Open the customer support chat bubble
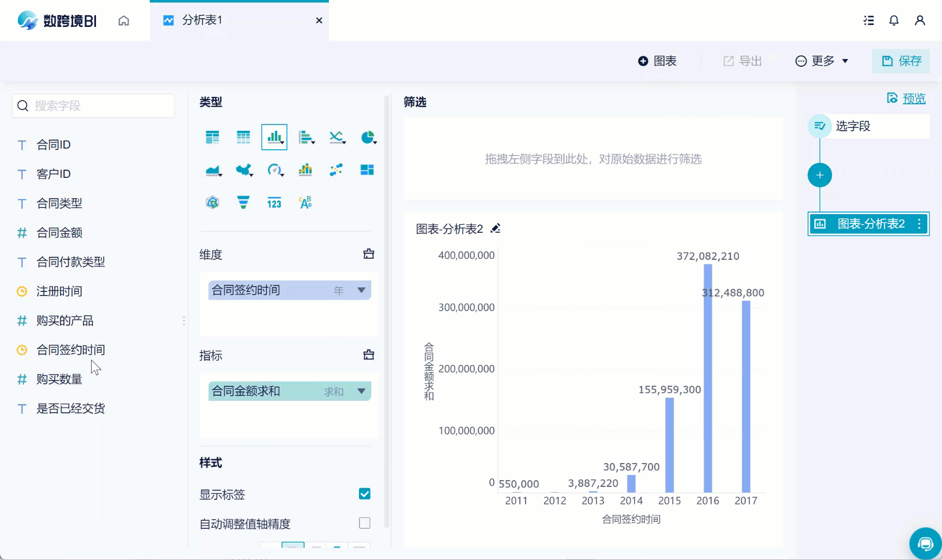The image size is (942, 560). tap(925, 543)
